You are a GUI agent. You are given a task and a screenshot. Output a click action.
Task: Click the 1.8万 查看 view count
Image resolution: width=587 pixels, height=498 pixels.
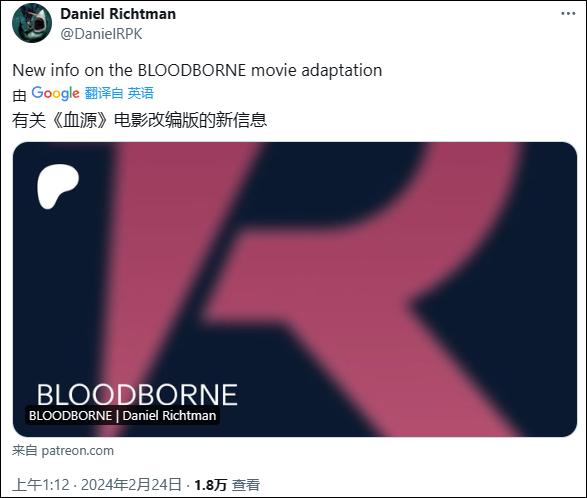tap(227, 485)
